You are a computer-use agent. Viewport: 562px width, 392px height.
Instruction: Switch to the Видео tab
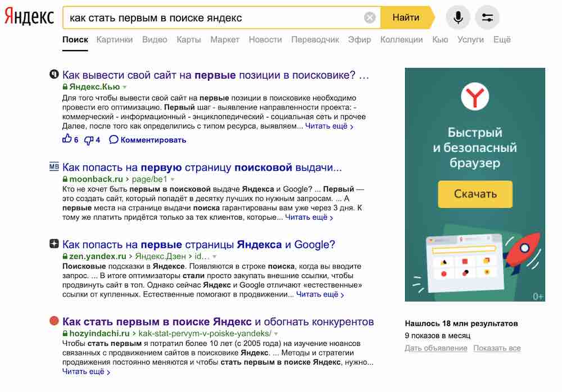click(155, 39)
